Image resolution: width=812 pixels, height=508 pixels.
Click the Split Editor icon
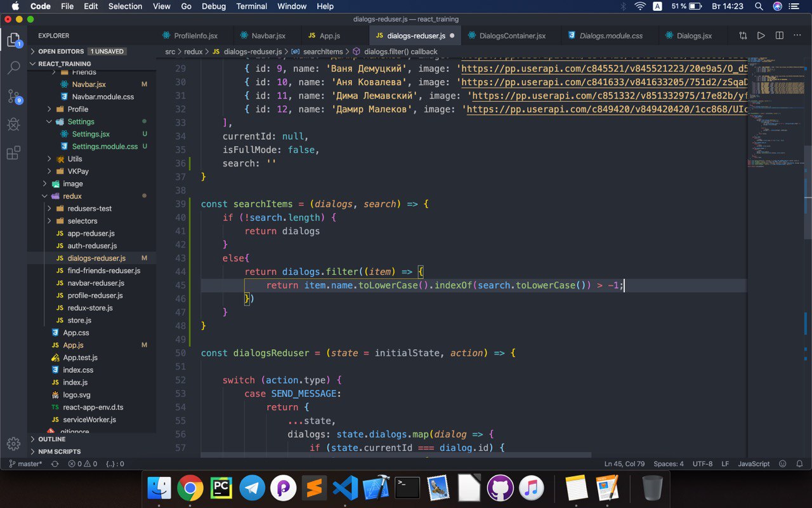coord(780,36)
